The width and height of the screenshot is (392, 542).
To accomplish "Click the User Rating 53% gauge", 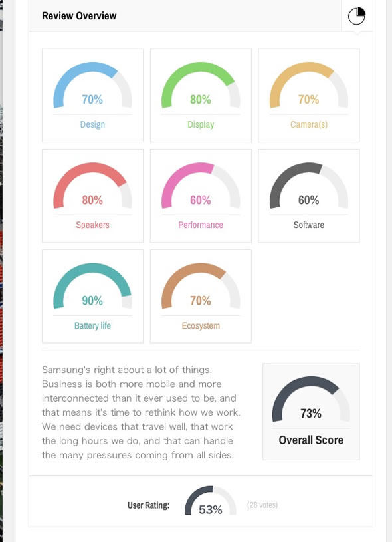I will point(211,501).
